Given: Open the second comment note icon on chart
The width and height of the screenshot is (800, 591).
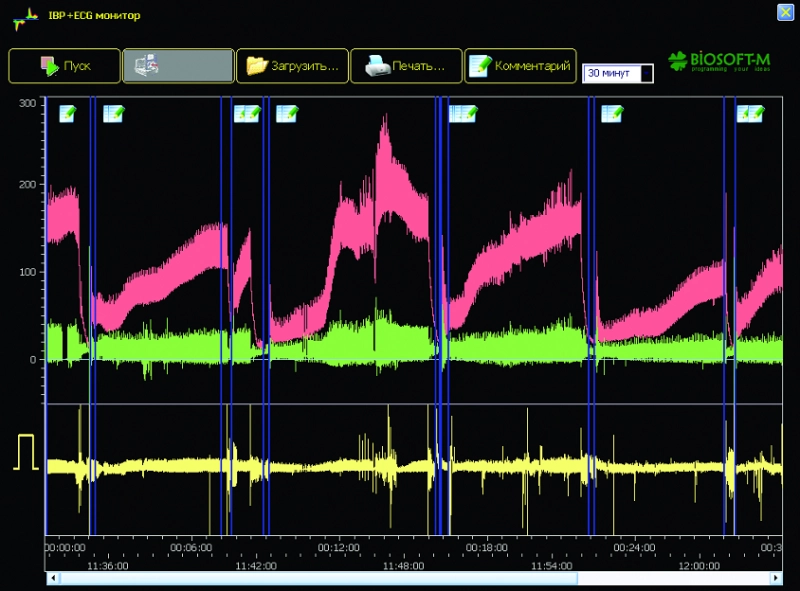Looking at the screenshot, I should click(x=112, y=113).
